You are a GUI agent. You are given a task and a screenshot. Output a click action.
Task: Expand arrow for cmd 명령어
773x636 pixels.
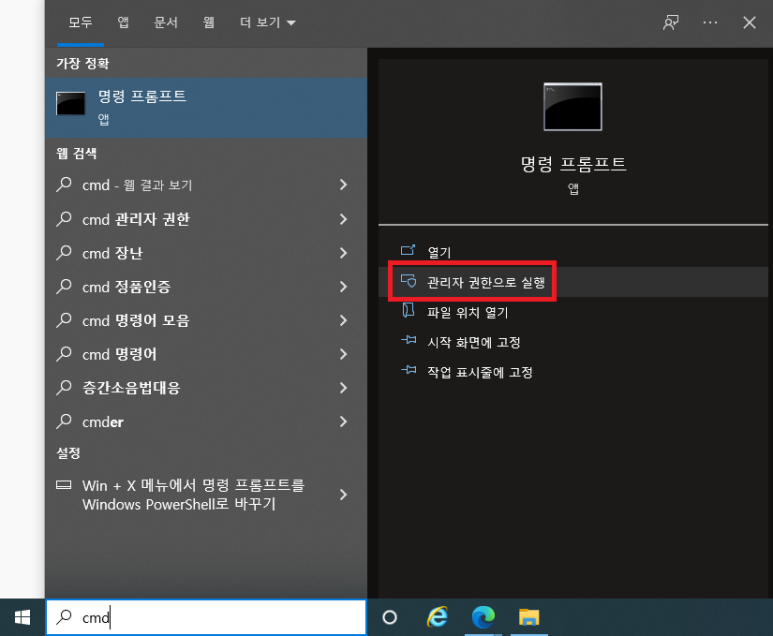pos(344,354)
